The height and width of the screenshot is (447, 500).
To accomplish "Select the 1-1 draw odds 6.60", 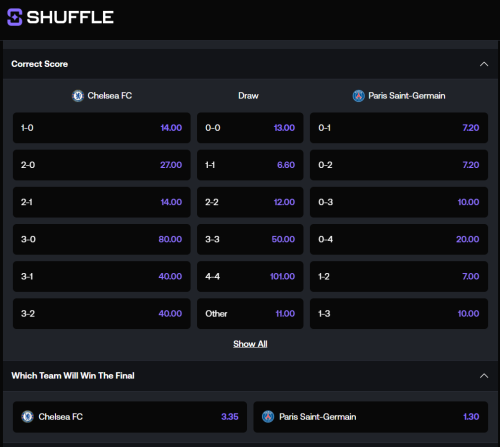I will click(250, 165).
